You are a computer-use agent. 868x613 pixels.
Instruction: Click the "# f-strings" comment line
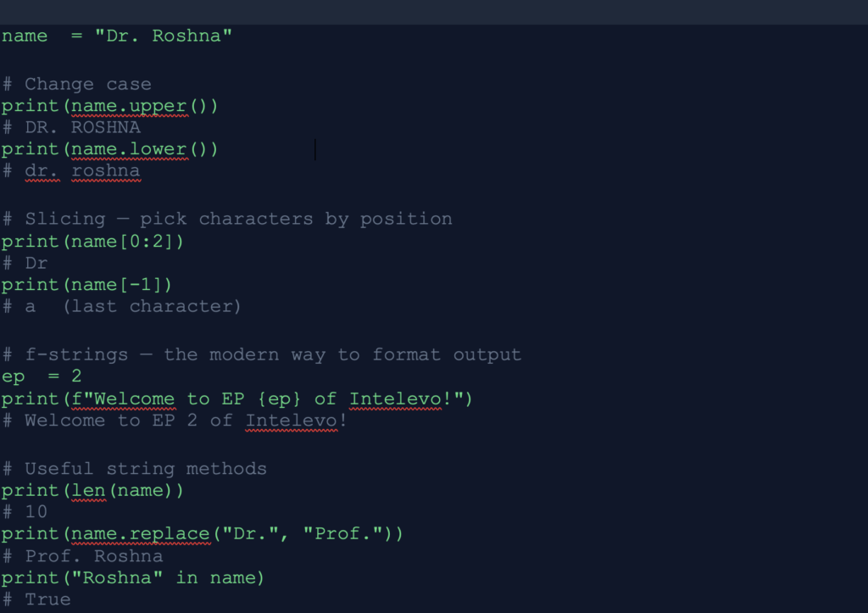261,354
